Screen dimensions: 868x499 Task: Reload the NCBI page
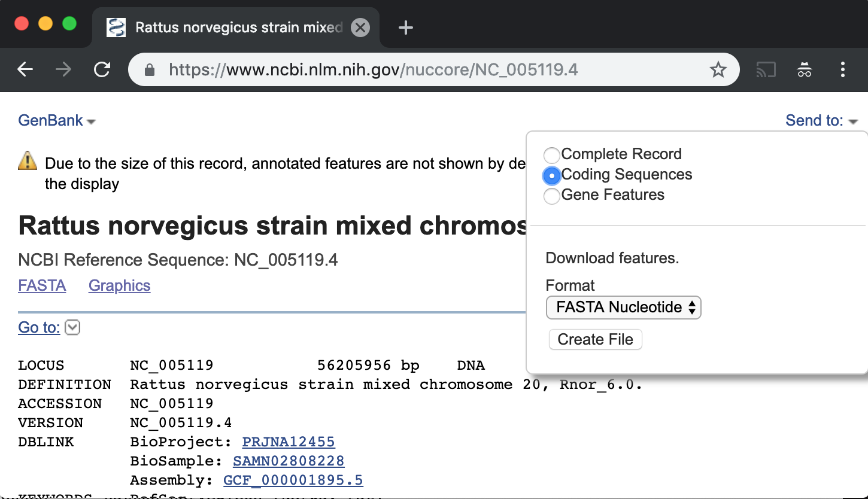pyautogui.click(x=102, y=69)
